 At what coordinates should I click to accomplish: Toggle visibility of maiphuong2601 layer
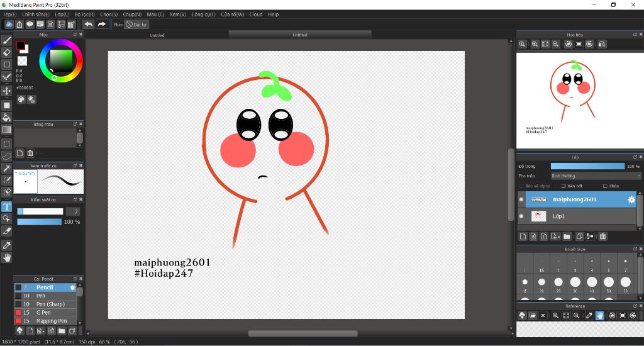521,199
